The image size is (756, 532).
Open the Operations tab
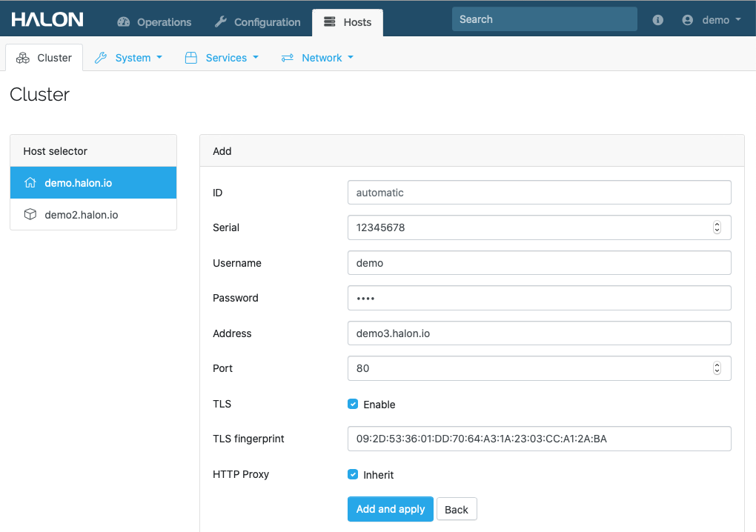(154, 22)
